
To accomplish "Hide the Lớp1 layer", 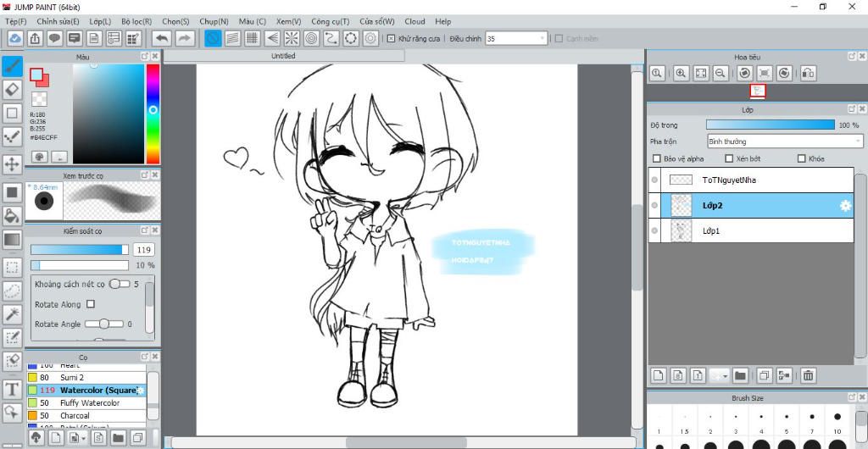I will pos(654,230).
